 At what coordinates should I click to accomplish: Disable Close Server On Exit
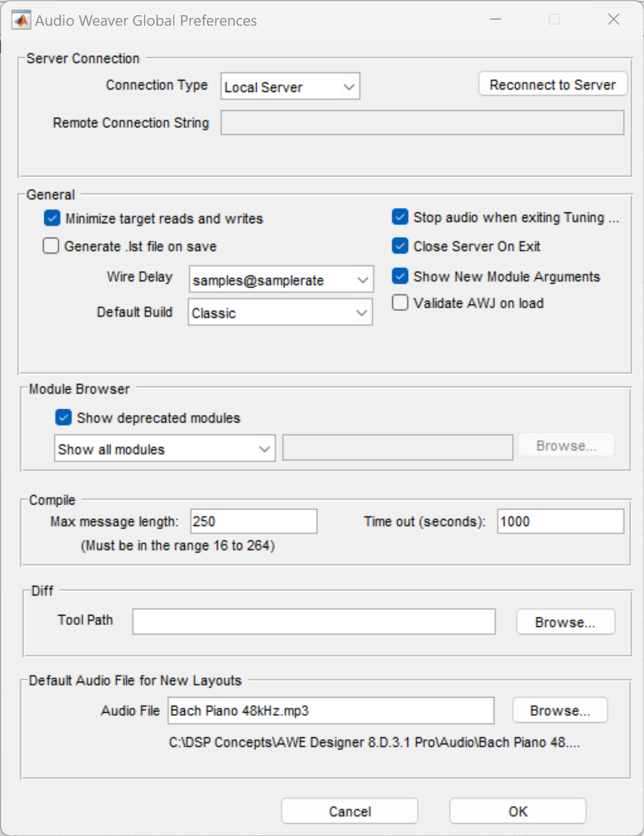point(400,246)
